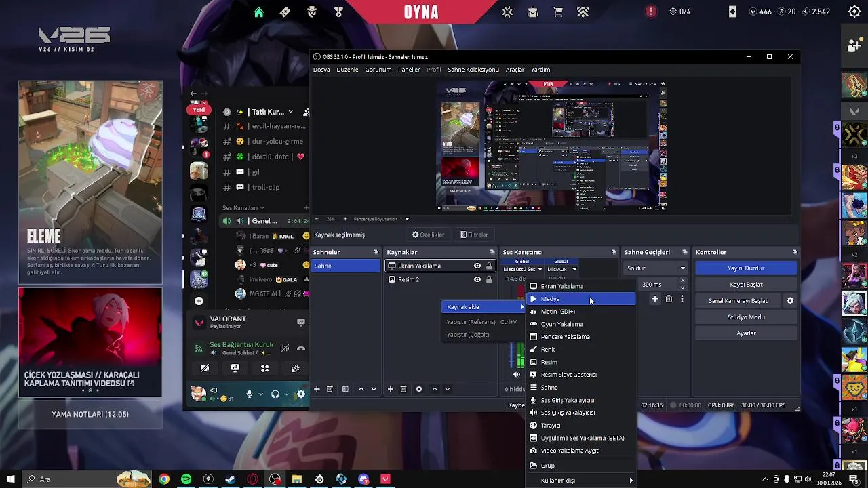Viewport: 868px width, 488px height.
Task: Expand Discord Tatlı Kur server dropdown
Action: pyautogui.click(x=290, y=112)
